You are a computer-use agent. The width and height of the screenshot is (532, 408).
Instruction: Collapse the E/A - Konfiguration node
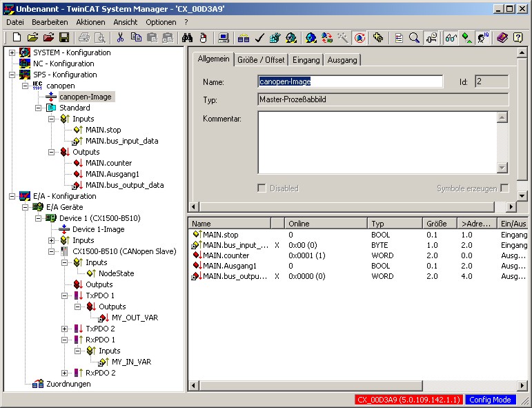point(12,196)
